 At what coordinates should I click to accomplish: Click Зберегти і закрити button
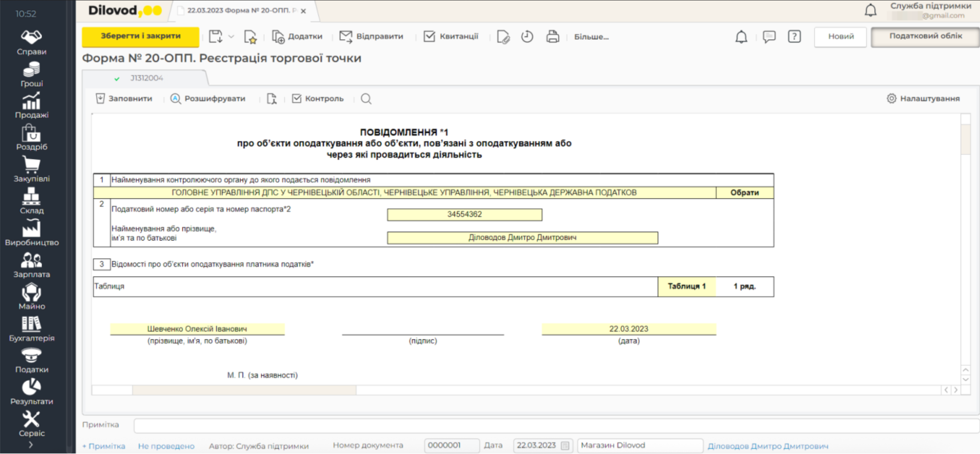click(x=141, y=36)
